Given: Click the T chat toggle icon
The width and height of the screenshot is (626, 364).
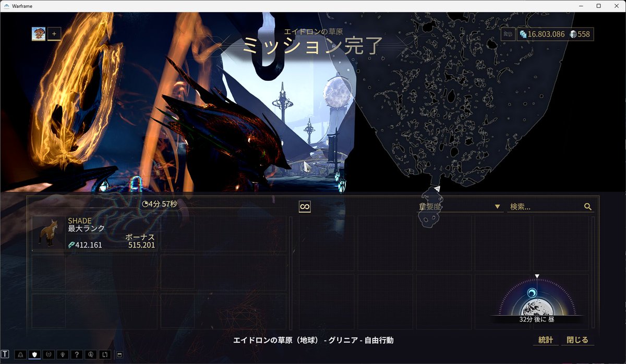Looking at the screenshot, I should (5, 354).
